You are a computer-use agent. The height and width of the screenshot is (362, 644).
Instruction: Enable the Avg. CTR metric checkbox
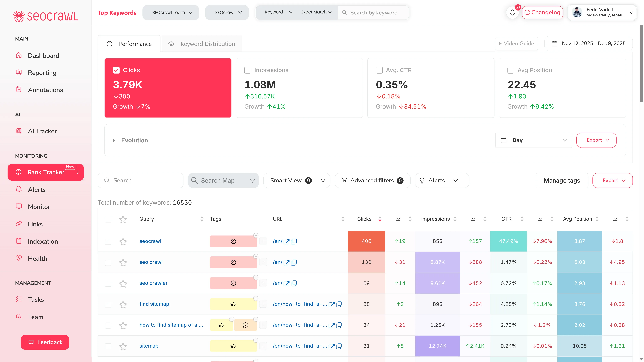pyautogui.click(x=379, y=70)
